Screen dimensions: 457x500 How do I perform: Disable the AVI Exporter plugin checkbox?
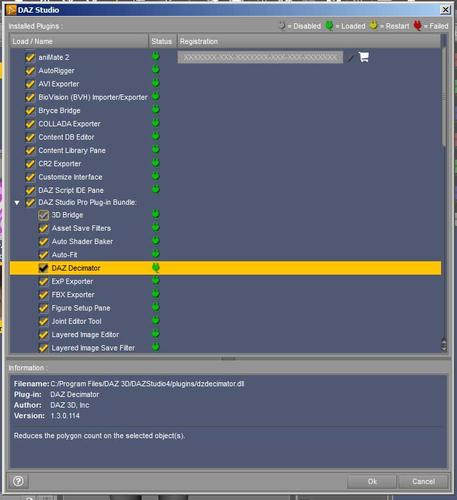point(30,84)
